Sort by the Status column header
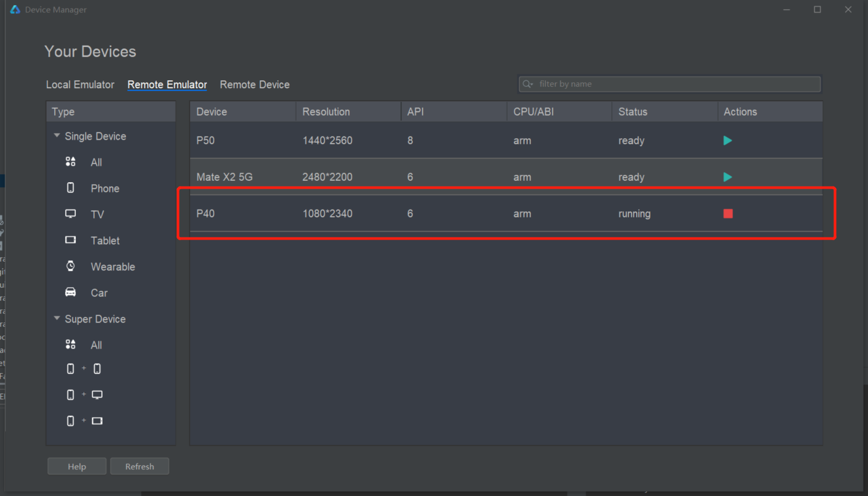 [665, 112]
